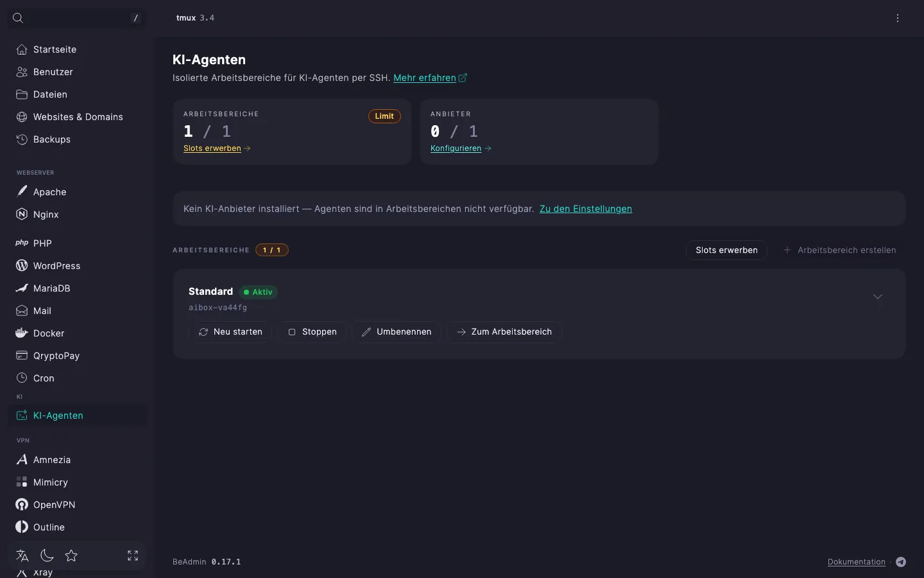Screen dimensions: 924x578
Task: Click Konfigurieren link in Anbieter card
Action: pos(461,148)
